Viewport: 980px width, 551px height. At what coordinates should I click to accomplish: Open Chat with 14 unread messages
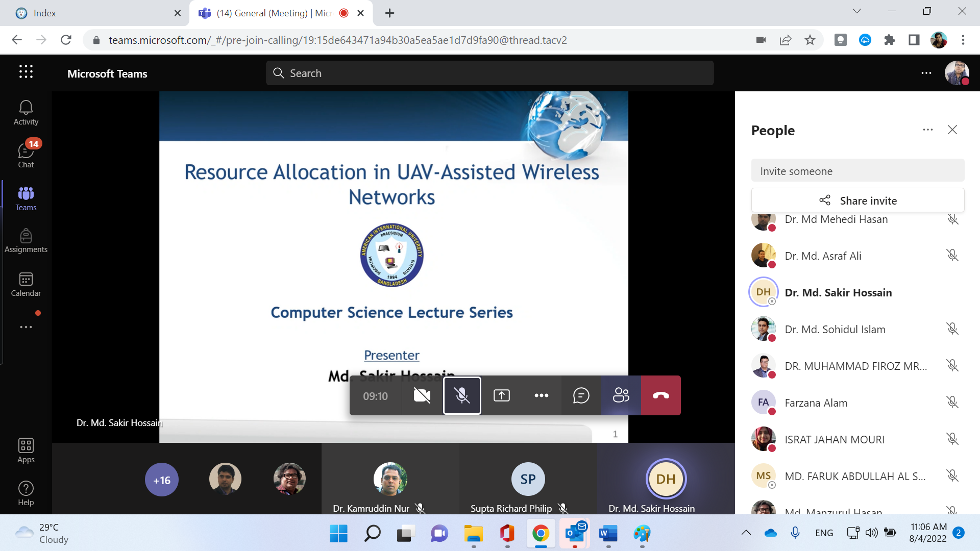26,155
